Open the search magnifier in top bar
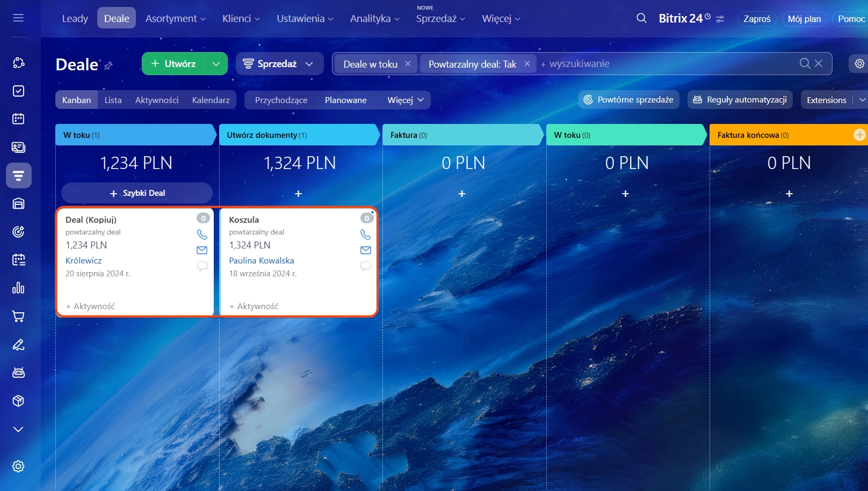This screenshot has height=491, width=868. (641, 18)
